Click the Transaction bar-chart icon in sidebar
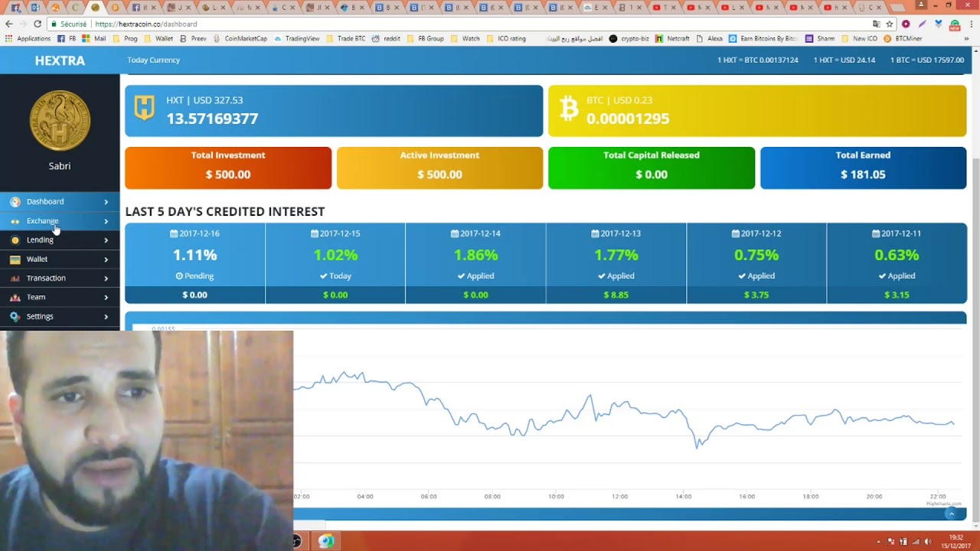The width and height of the screenshot is (980, 551). pos(15,279)
